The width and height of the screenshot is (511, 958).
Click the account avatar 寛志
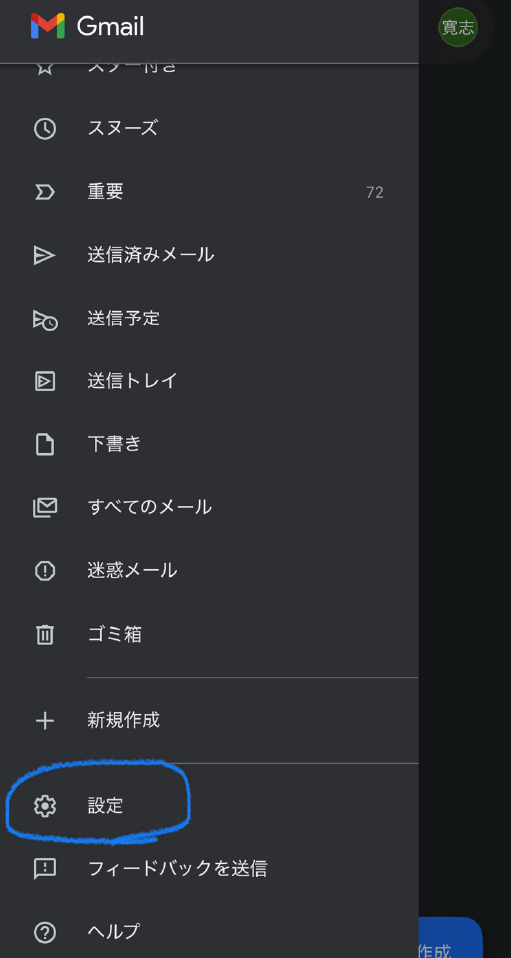pyautogui.click(x=458, y=27)
